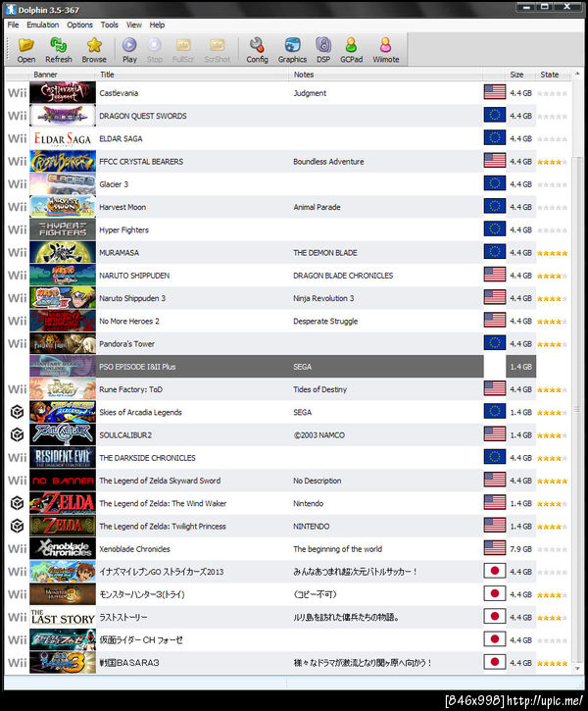Click the Europe flag for DRAGON QUEST SWORDS
Image resolution: width=588 pixels, height=711 pixels.
(x=495, y=115)
